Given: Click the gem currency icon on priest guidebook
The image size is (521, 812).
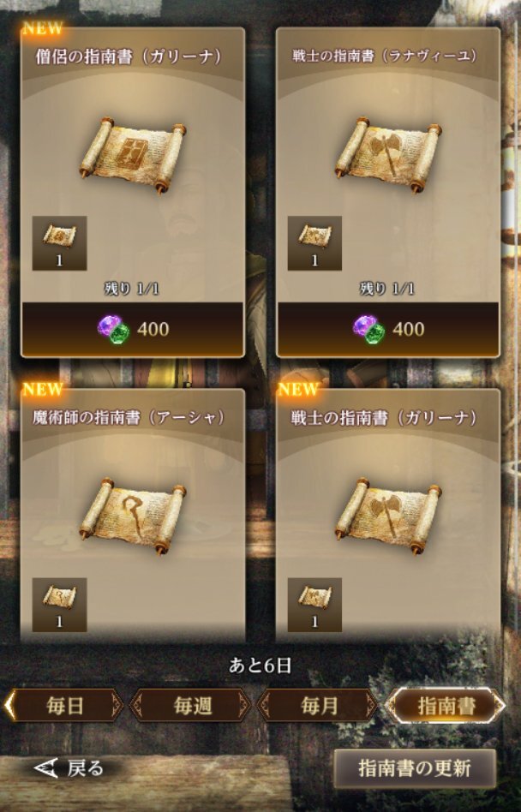Looking at the screenshot, I should (x=114, y=330).
